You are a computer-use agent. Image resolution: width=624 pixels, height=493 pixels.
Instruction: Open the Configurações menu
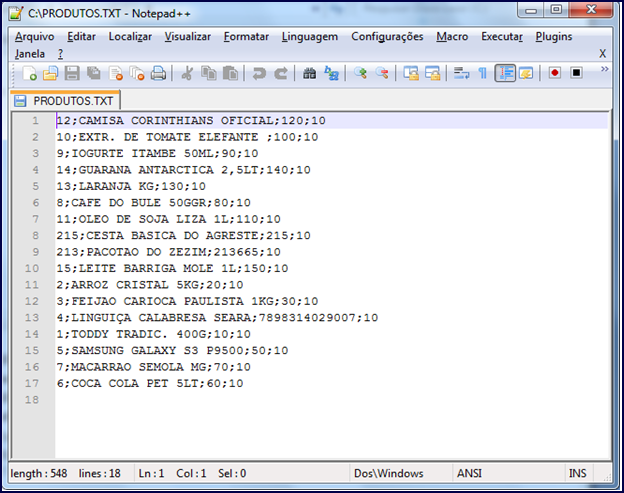tap(387, 37)
